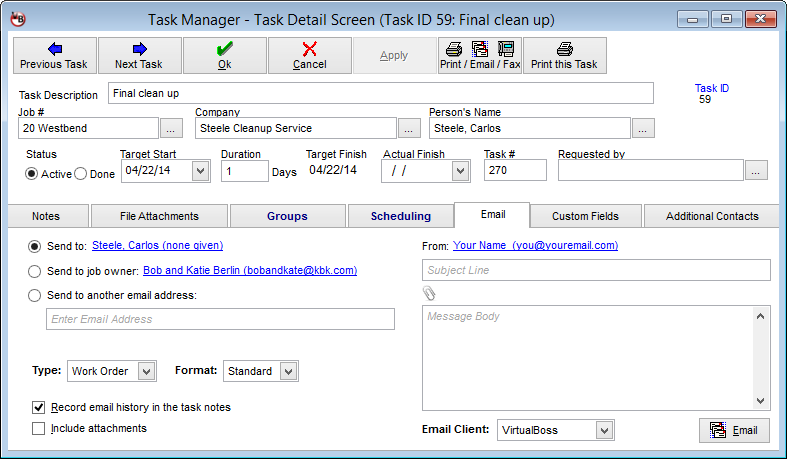Switch to the Scheduling tab
787x459 pixels.
pos(400,216)
